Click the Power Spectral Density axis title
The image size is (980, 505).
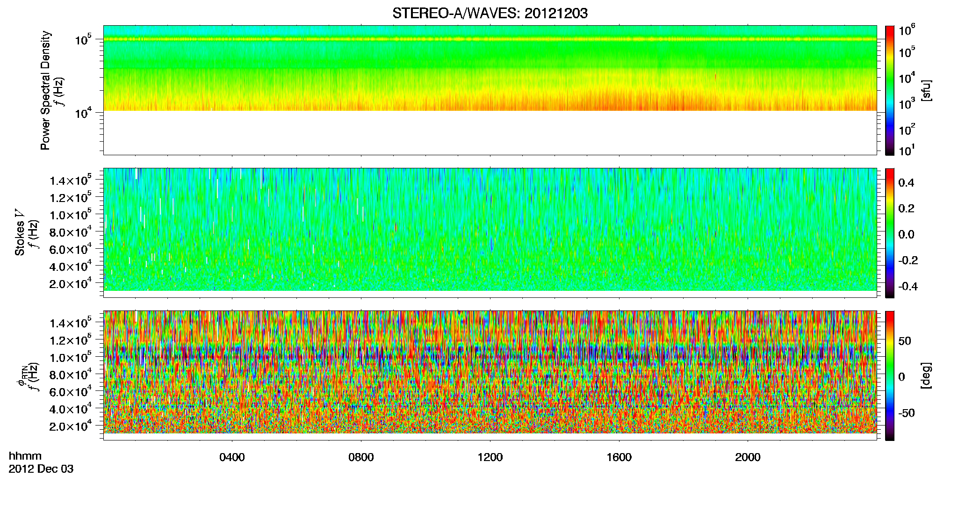point(45,90)
